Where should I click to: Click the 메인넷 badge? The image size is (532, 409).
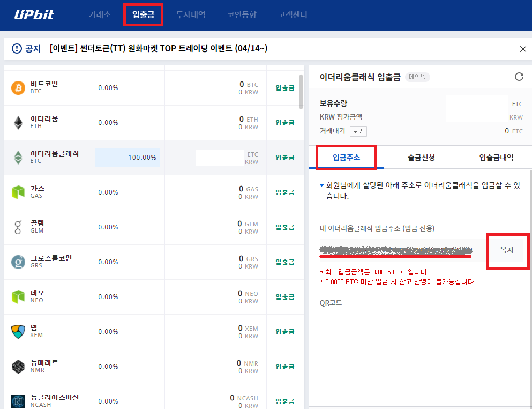tap(417, 77)
